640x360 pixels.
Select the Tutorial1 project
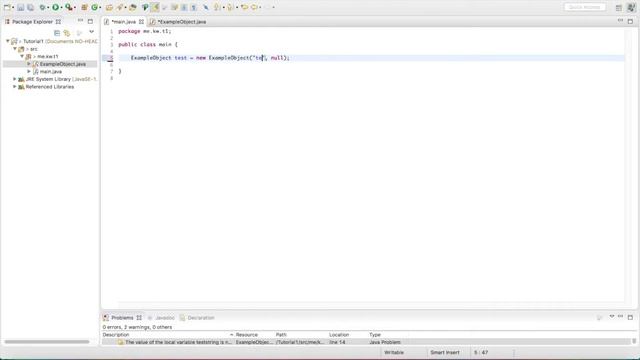click(33, 41)
